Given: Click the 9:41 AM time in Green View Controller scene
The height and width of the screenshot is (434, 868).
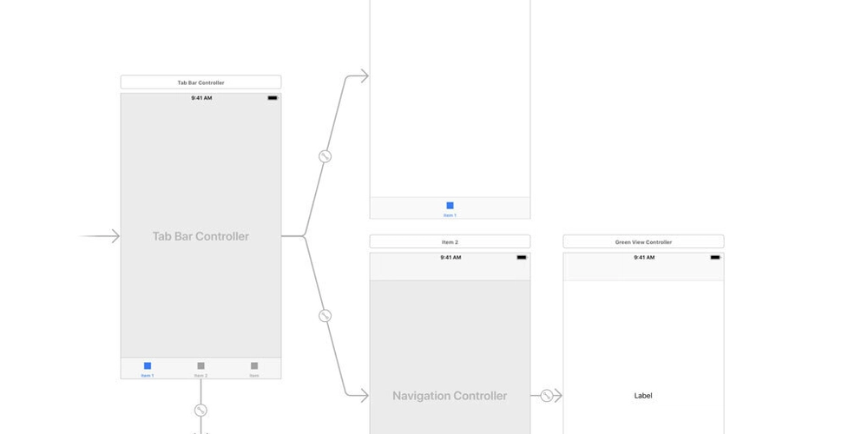Looking at the screenshot, I should click(644, 258).
